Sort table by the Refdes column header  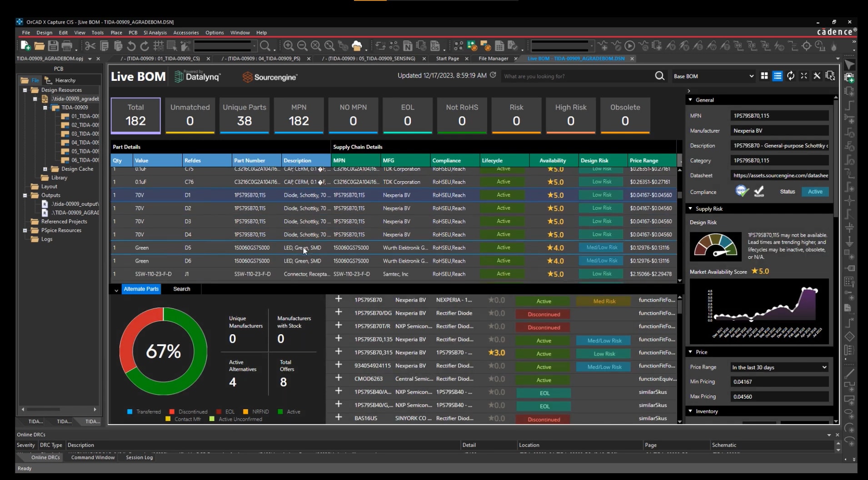(x=207, y=160)
